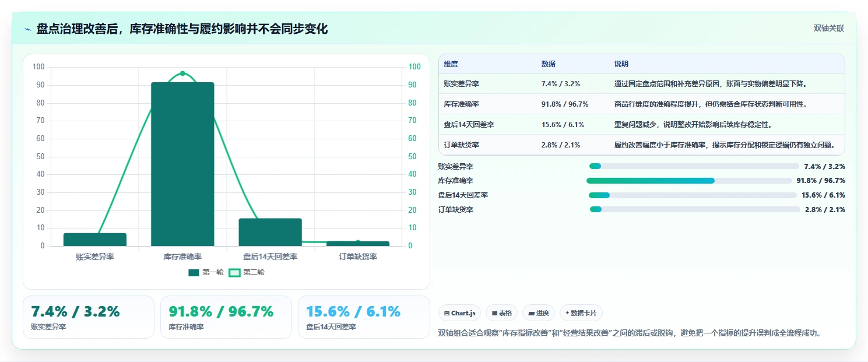
Task: Click the 订单缺货率 progress bar
Action: pyautogui.click(x=695, y=210)
